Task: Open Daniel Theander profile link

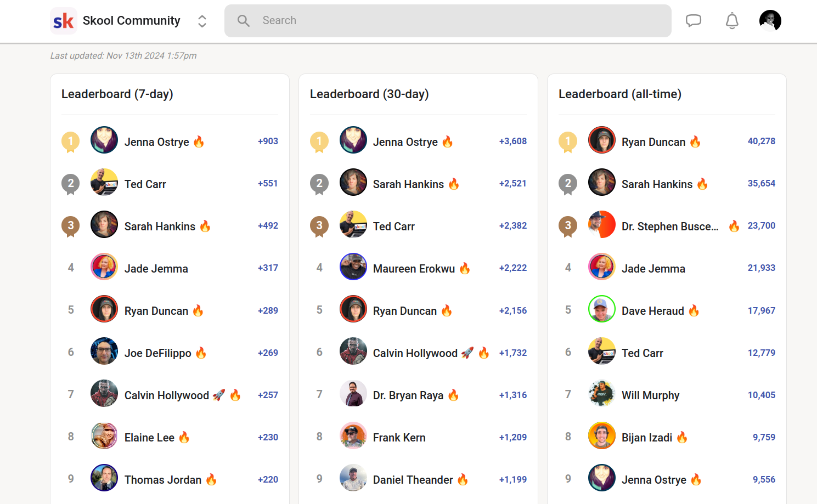Action: [x=413, y=480]
